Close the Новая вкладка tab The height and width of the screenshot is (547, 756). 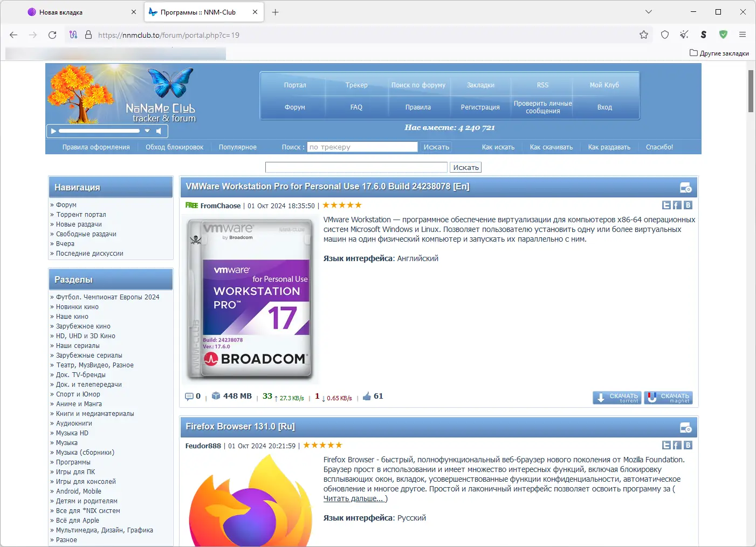pyautogui.click(x=134, y=12)
